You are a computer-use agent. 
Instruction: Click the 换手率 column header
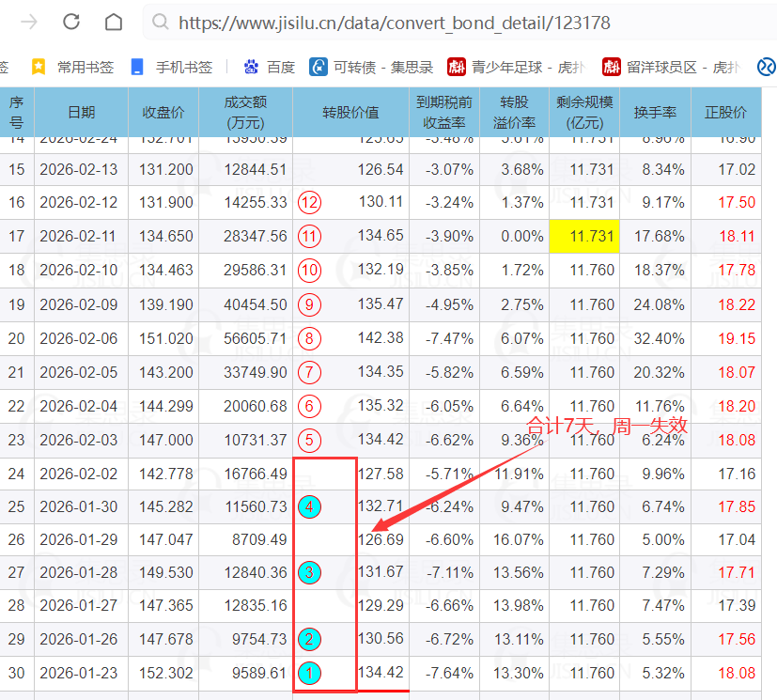655,112
